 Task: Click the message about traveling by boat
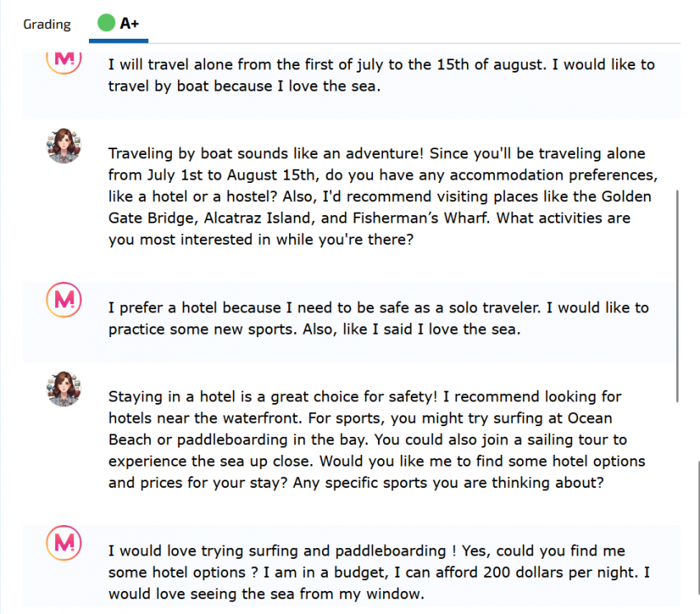(x=381, y=75)
